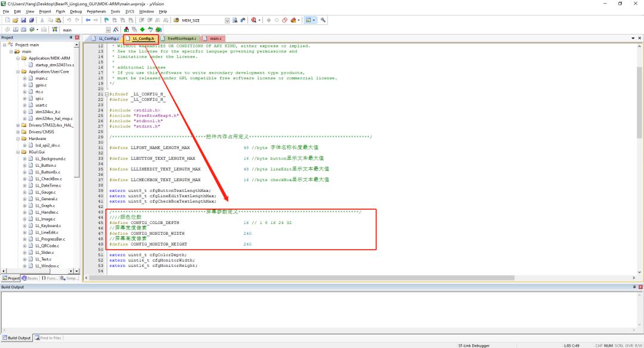Select LL_QRCode.c in the project tree
The height and width of the screenshot is (348, 644).
(47, 246)
